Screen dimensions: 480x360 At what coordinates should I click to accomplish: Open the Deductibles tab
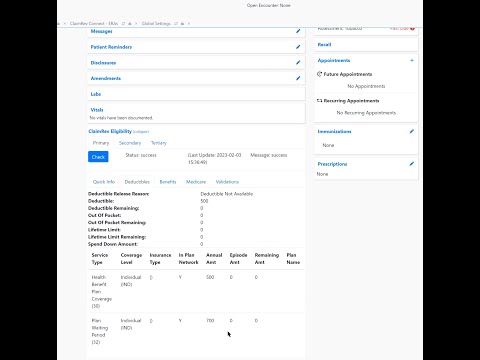point(137,182)
